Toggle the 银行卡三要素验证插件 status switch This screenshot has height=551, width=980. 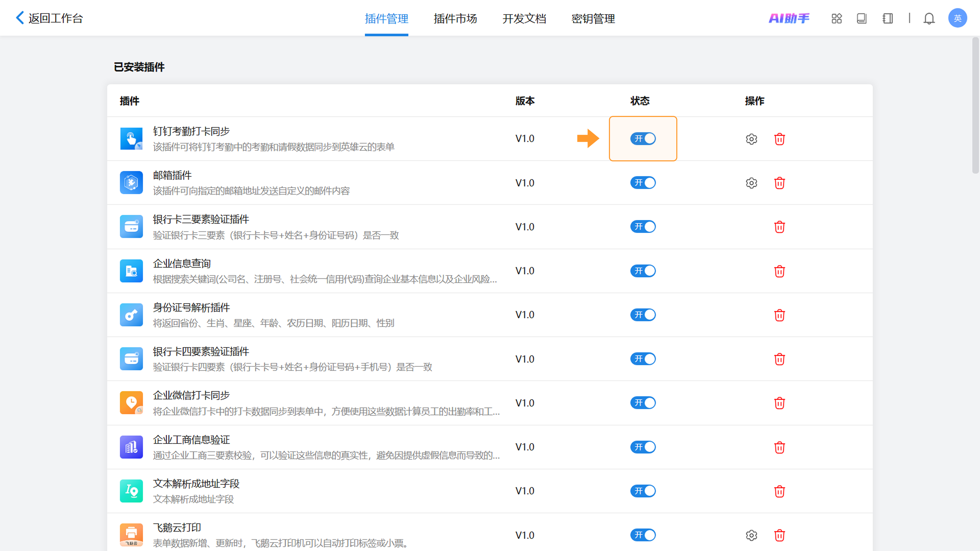[643, 226]
